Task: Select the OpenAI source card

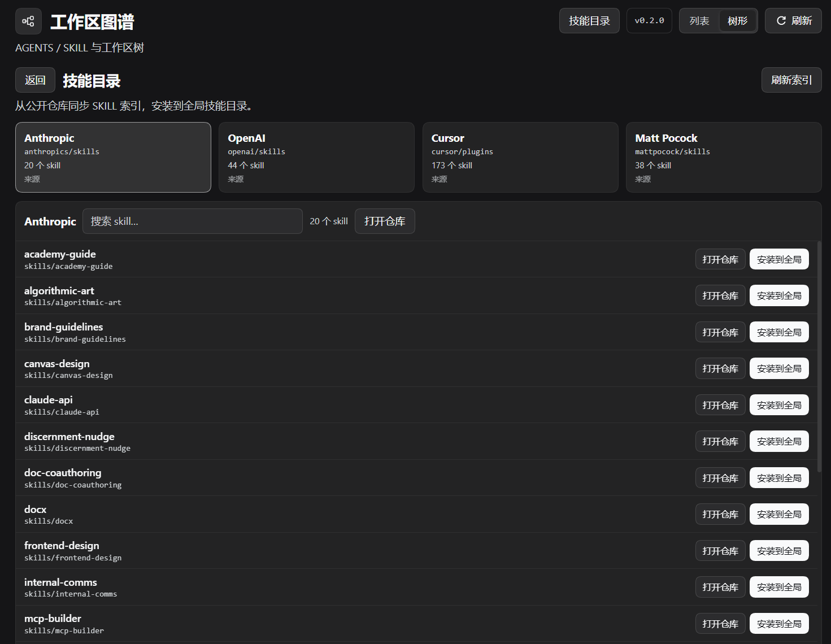Action: tap(316, 158)
